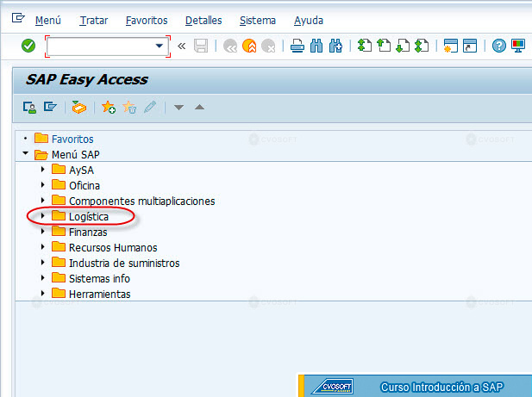
Task: Expand the AySA folder arrow
Action: click(43, 169)
